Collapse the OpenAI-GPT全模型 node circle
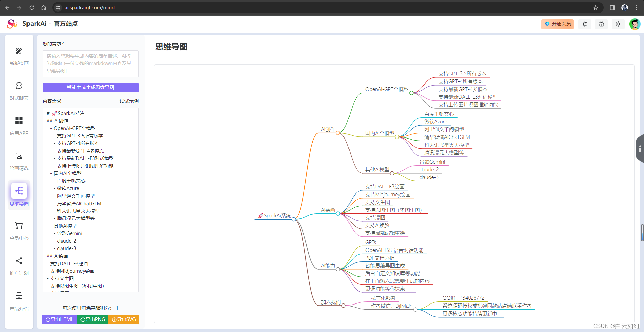 [411, 93]
